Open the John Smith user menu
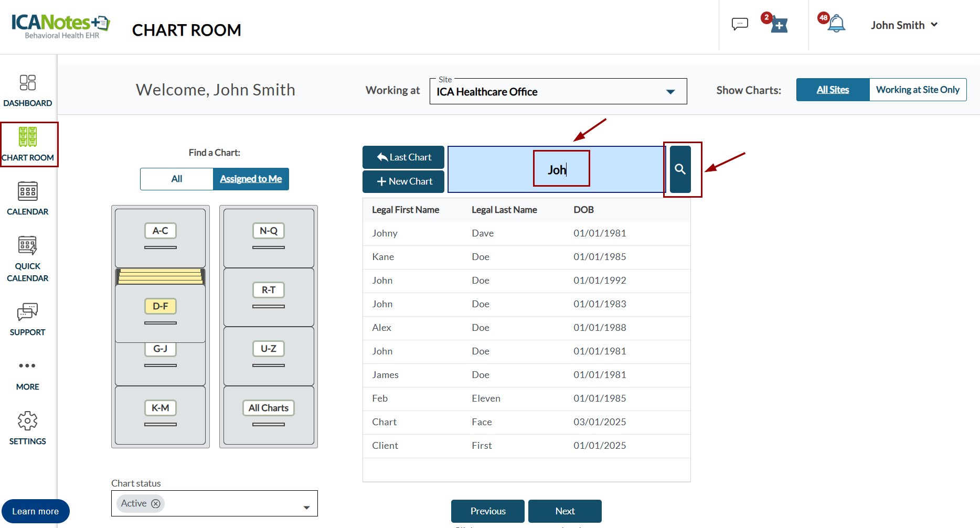 tap(903, 25)
